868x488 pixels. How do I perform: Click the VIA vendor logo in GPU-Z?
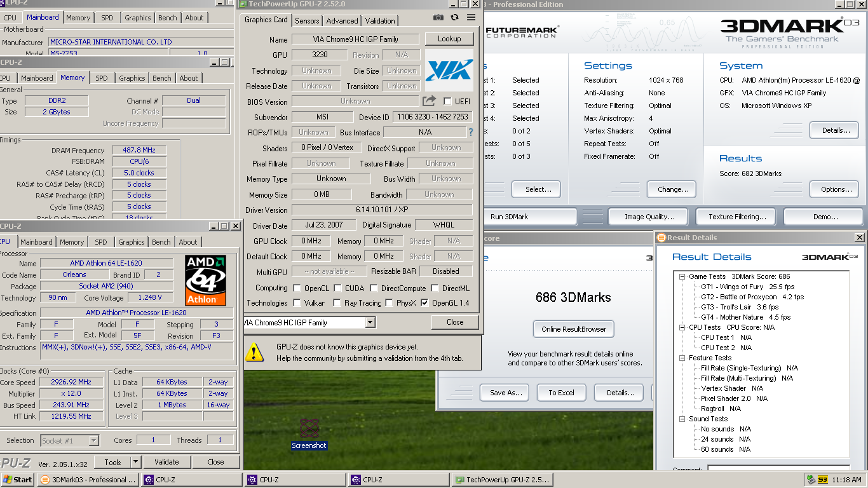click(449, 70)
